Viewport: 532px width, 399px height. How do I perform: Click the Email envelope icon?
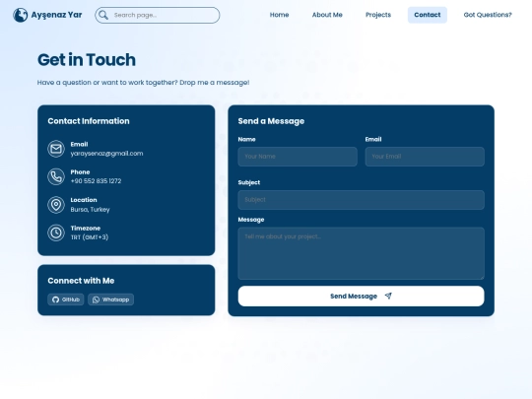[x=56, y=149]
